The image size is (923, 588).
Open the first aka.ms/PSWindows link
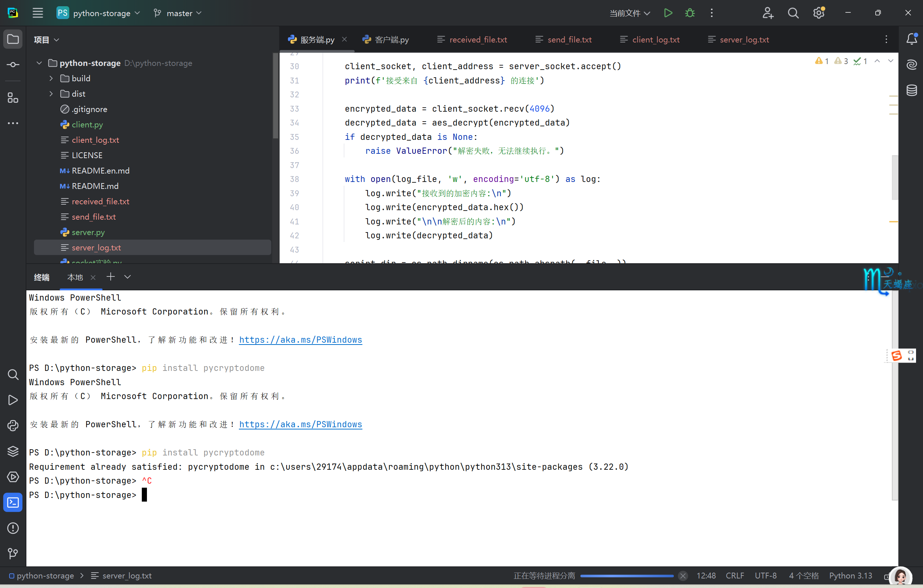tap(300, 340)
